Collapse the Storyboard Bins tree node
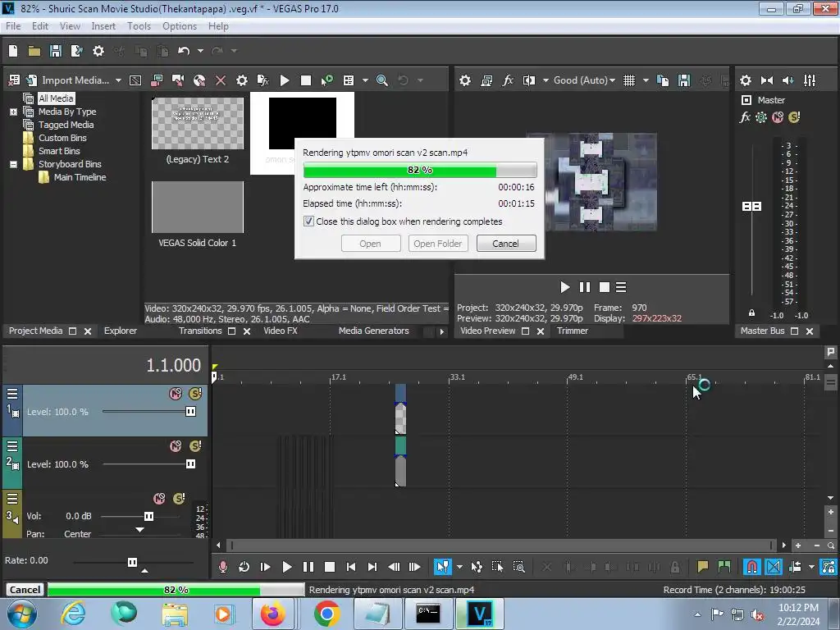Viewport: 840px width, 630px height. click(13, 164)
